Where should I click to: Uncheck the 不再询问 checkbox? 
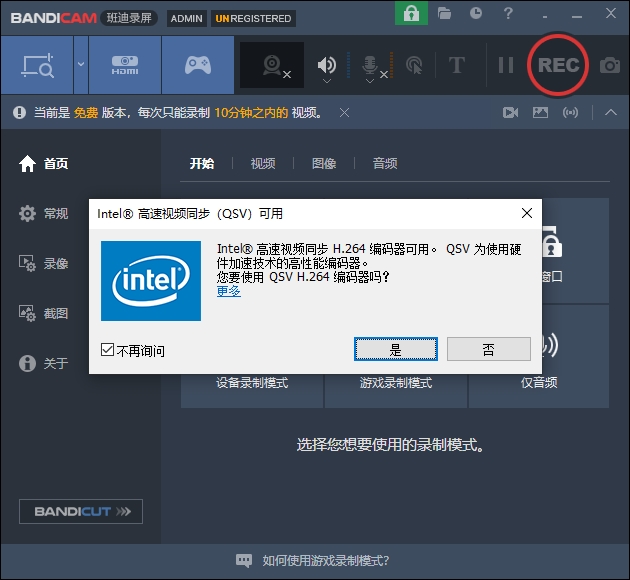click(x=108, y=350)
